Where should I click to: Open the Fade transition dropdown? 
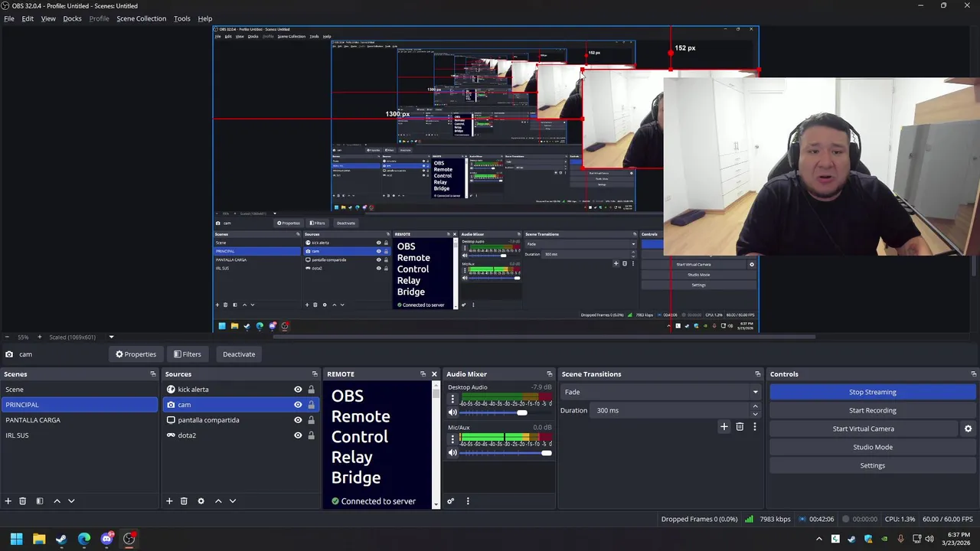(x=661, y=392)
